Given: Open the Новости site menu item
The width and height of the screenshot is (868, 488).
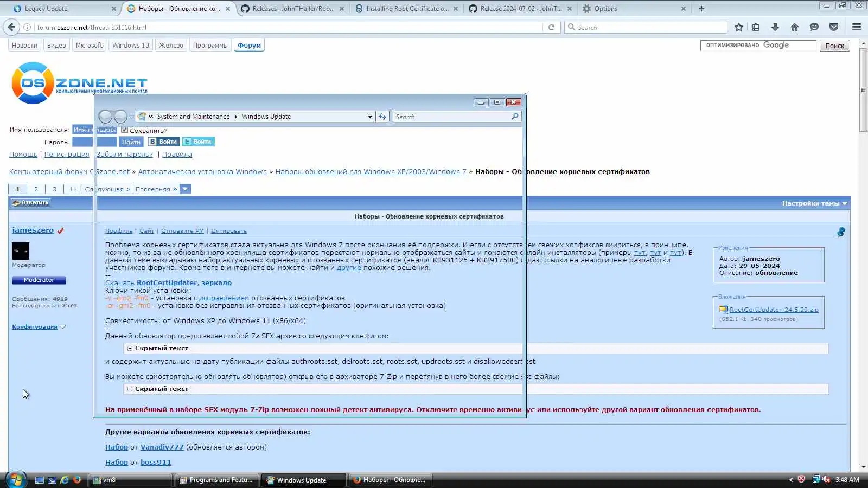Looking at the screenshot, I should tap(24, 46).
